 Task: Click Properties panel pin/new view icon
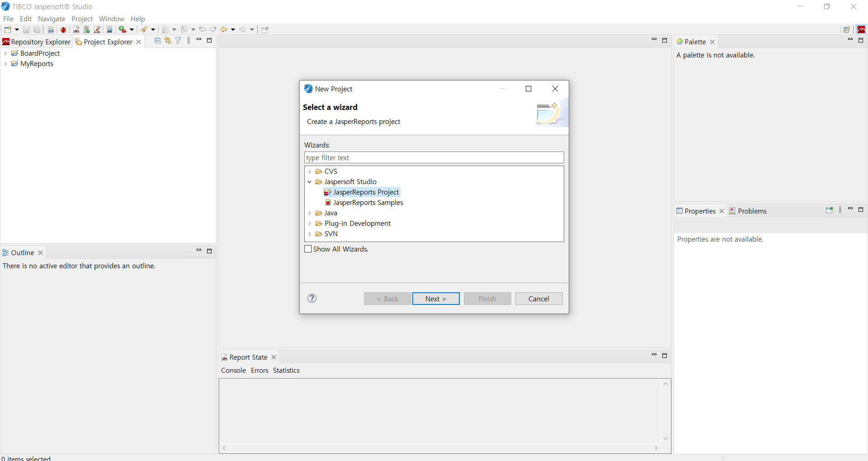[x=829, y=210]
